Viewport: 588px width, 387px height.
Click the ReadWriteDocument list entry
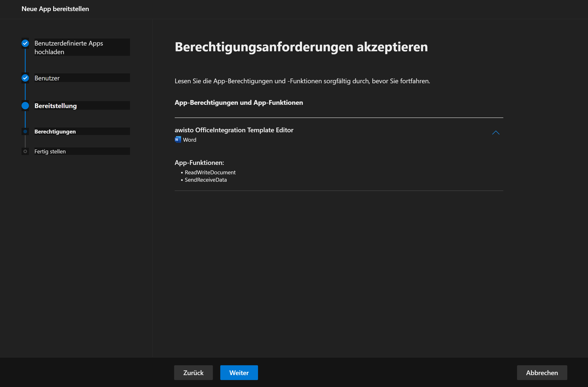point(210,172)
